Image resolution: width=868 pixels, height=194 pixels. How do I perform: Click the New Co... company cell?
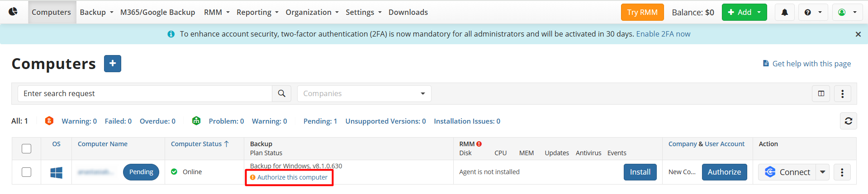pyautogui.click(x=682, y=172)
